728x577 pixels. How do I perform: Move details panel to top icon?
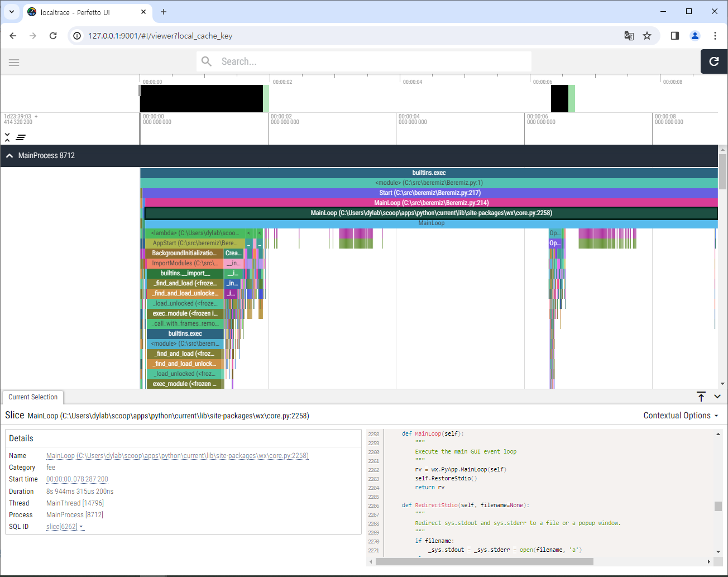pos(701,397)
